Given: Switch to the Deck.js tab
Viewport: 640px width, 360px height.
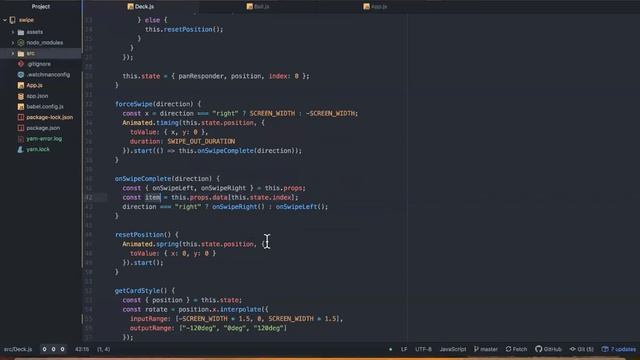Looking at the screenshot, I should pos(141,7).
